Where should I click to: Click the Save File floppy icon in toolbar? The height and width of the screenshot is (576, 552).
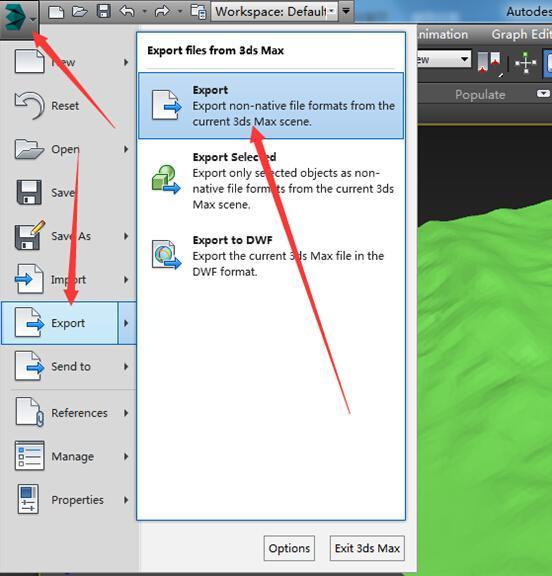tap(104, 11)
